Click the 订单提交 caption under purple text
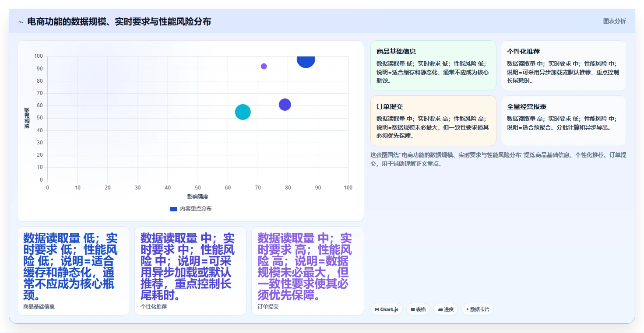Screen dimensions: 644x333 pyautogui.click(x=268, y=307)
